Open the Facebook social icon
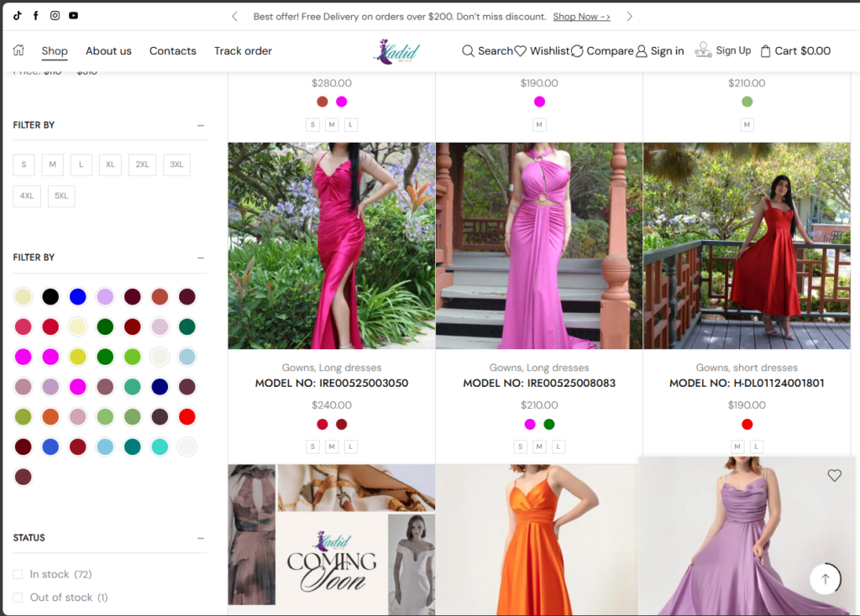This screenshot has width=860, height=616. (x=35, y=16)
